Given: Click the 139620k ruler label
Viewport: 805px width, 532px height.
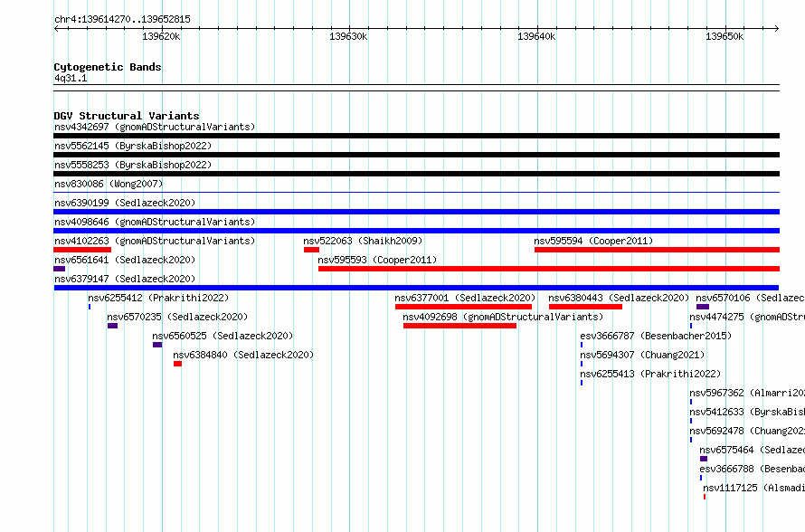Looking at the screenshot, I should (161, 36).
